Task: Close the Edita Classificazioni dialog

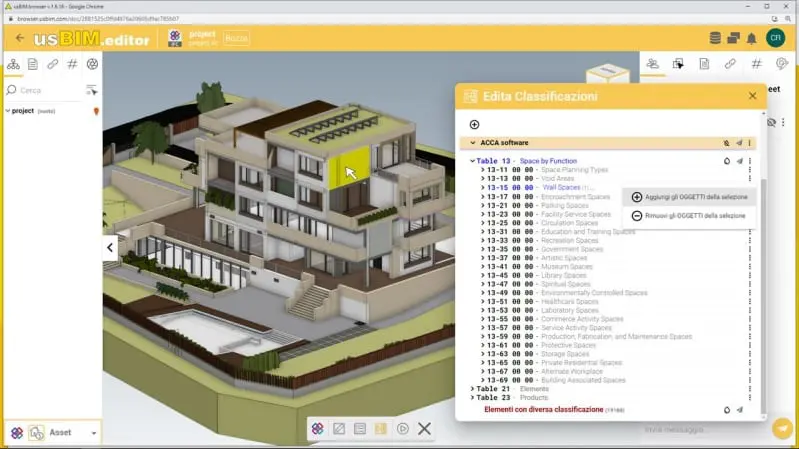Action: pyautogui.click(x=753, y=96)
